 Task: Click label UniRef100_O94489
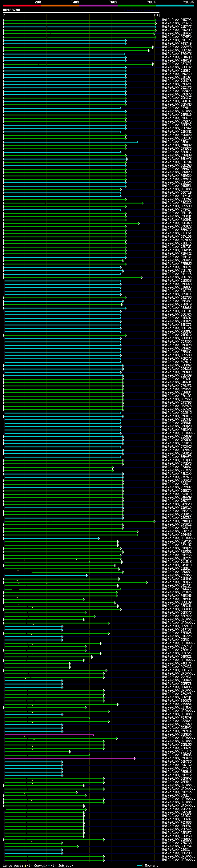click(177, 535)
